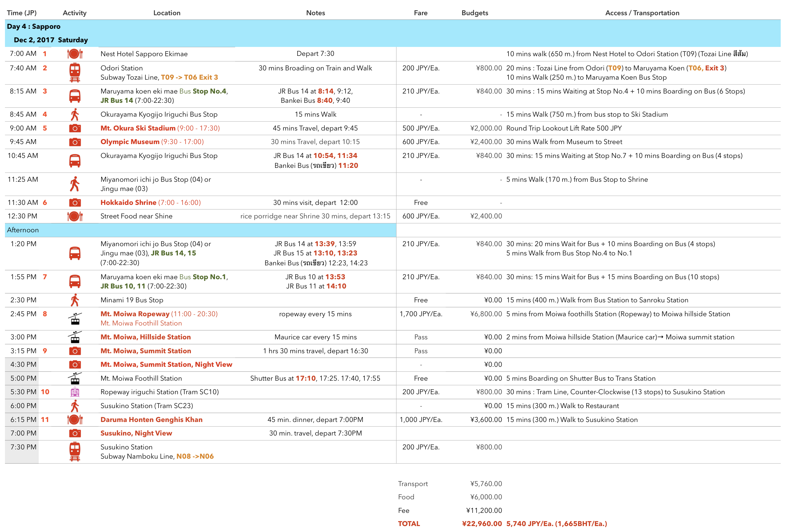Click the subway icon in the 7:30 PM row
The height and width of the screenshot is (532, 787).
tap(75, 452)
